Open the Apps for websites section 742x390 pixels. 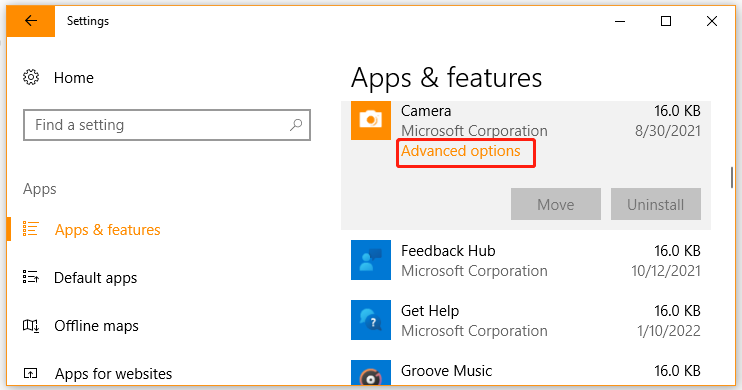[x=114, y=374]
